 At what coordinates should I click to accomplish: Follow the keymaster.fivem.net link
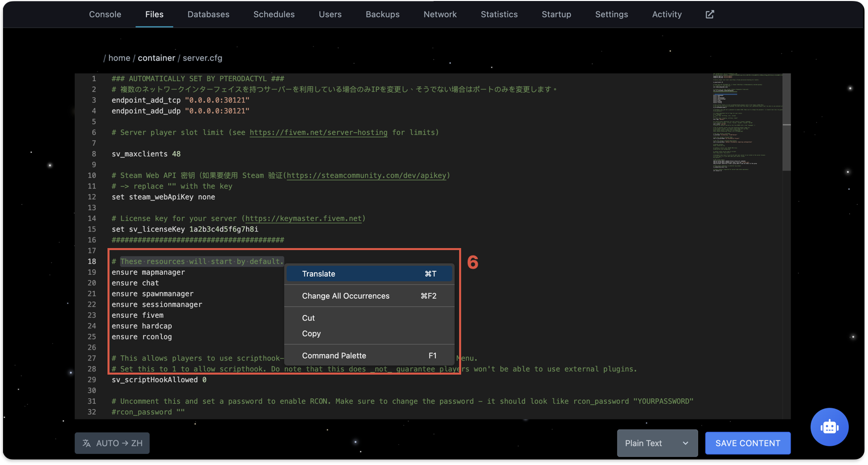click(x=303, y=218)
